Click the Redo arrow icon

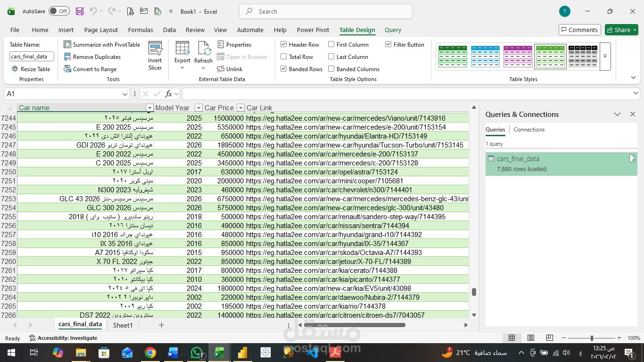tap(112, 11)
